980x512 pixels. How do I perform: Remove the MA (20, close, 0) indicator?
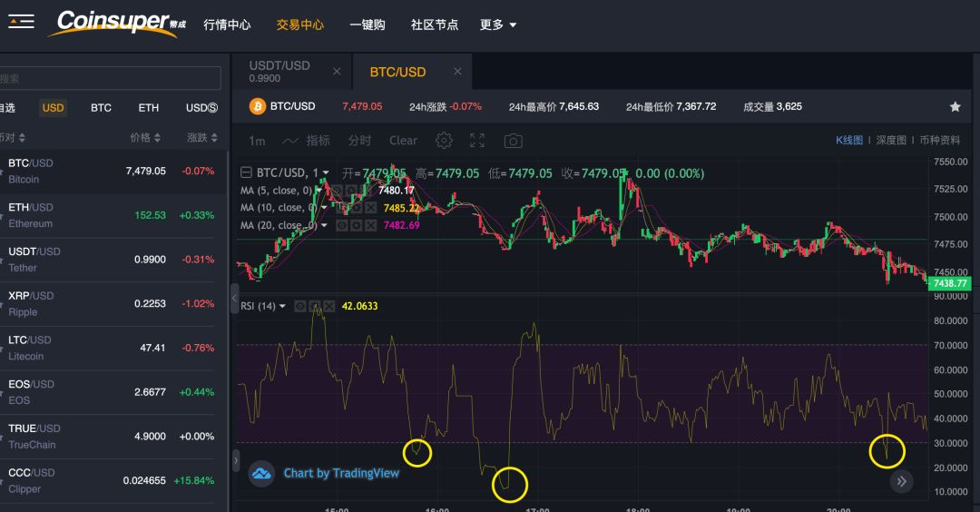(370, 225)
